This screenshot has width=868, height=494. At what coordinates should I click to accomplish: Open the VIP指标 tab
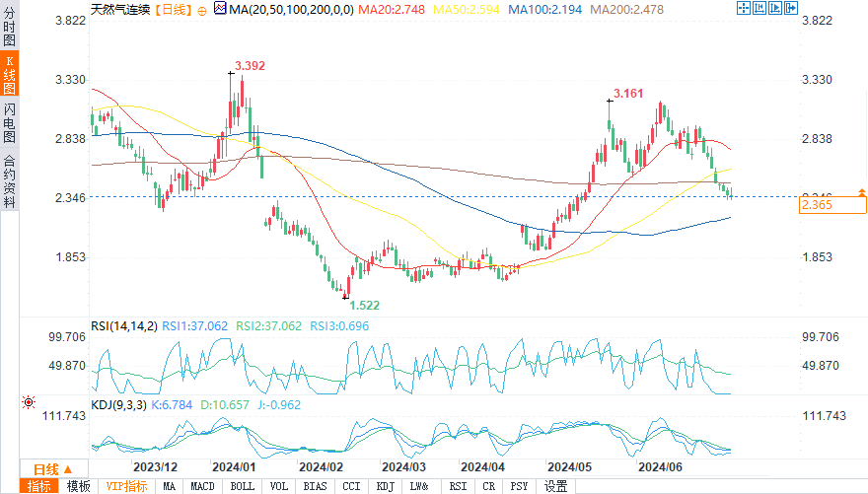pyautogui.click(x=126, y=486)
